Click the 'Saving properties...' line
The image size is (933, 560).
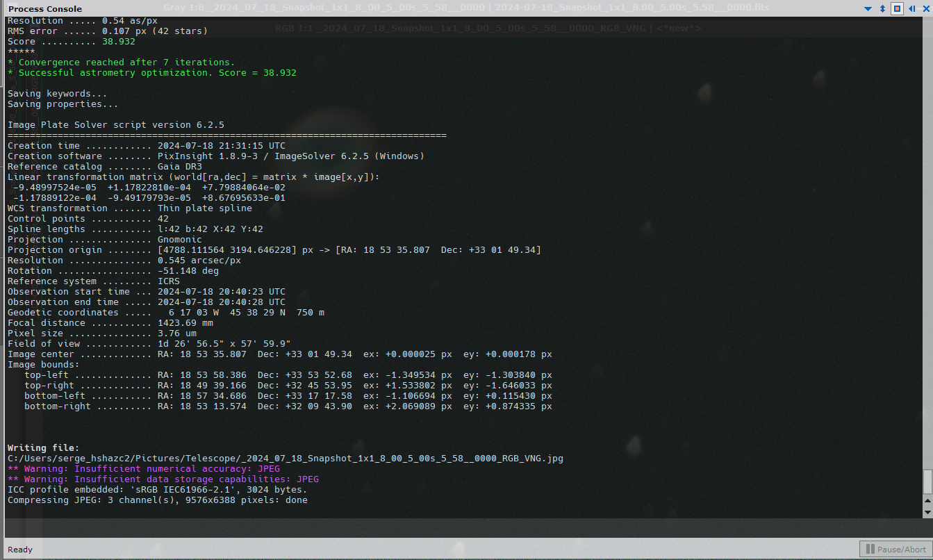pyautogui.click(x=63, y=104)
